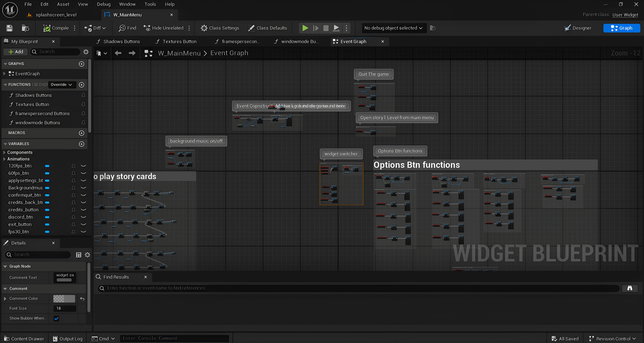Viewport: 644px width, 343px height.
Task: Open the graph bookmarks dropdown
Action: tap(102, 53)
